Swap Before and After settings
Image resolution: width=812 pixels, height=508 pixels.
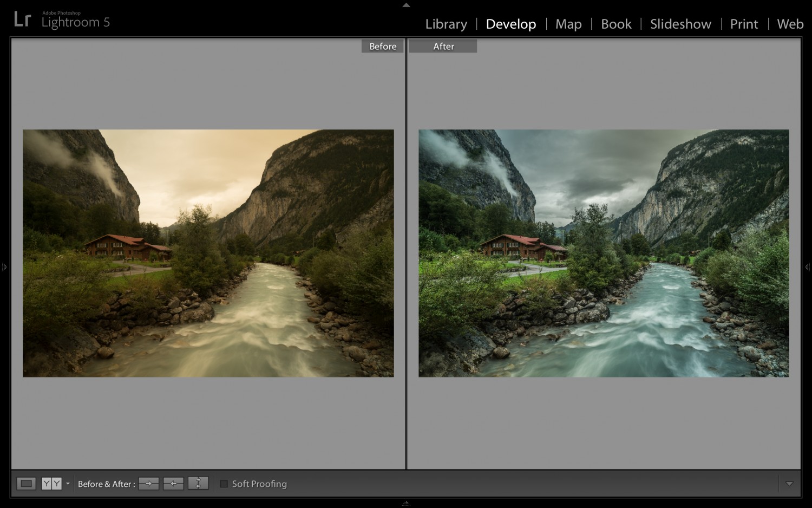[x=198, y=483]
